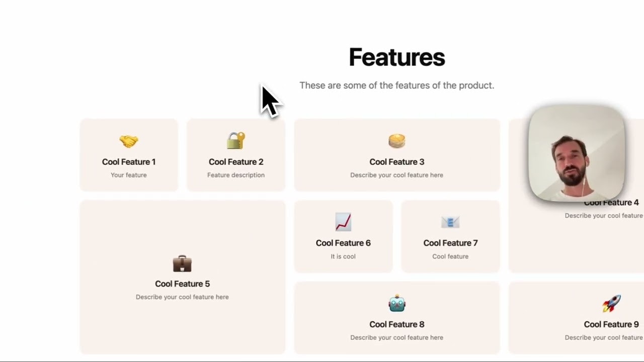Click the 'Describe your cool feature here' text
644x362 pixels.
[x=396, y=175]
